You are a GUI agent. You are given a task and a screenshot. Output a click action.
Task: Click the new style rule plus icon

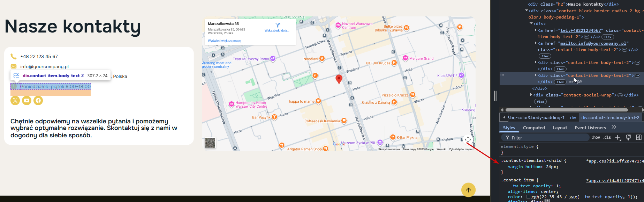pyautogui.click(x=618, y=138)
